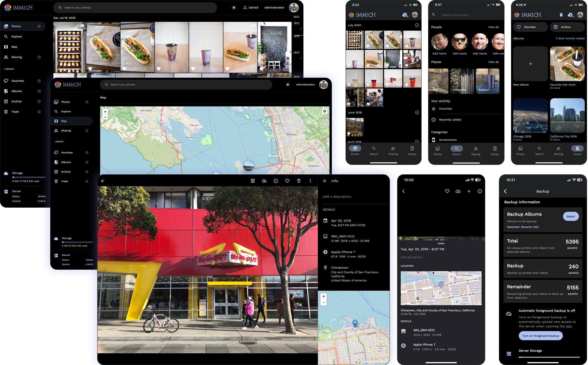Click the Upload button in the header
Viewport: 588px width, 365px height.
(251, 8)
